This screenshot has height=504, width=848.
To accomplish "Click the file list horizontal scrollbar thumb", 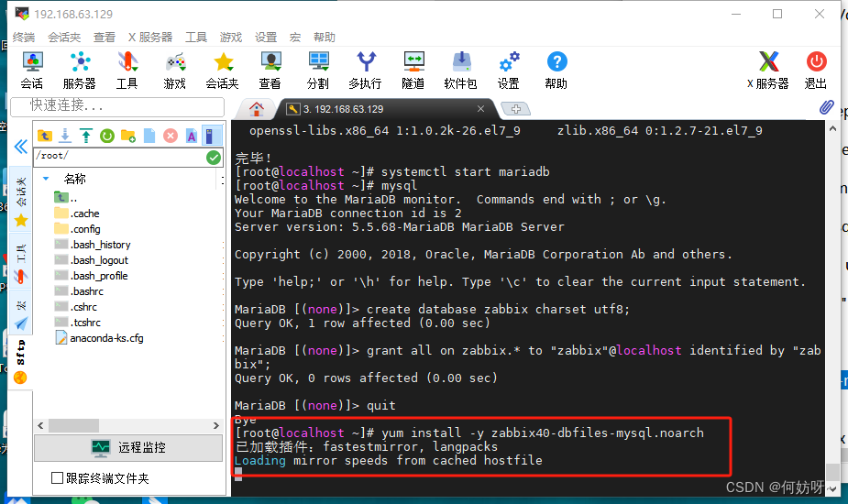I will [x=73, y=425].
